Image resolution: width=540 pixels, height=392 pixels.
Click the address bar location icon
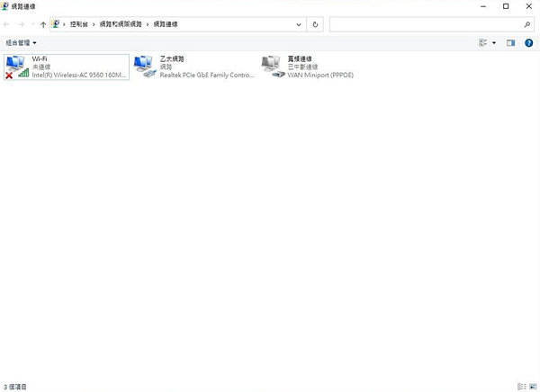56,24
